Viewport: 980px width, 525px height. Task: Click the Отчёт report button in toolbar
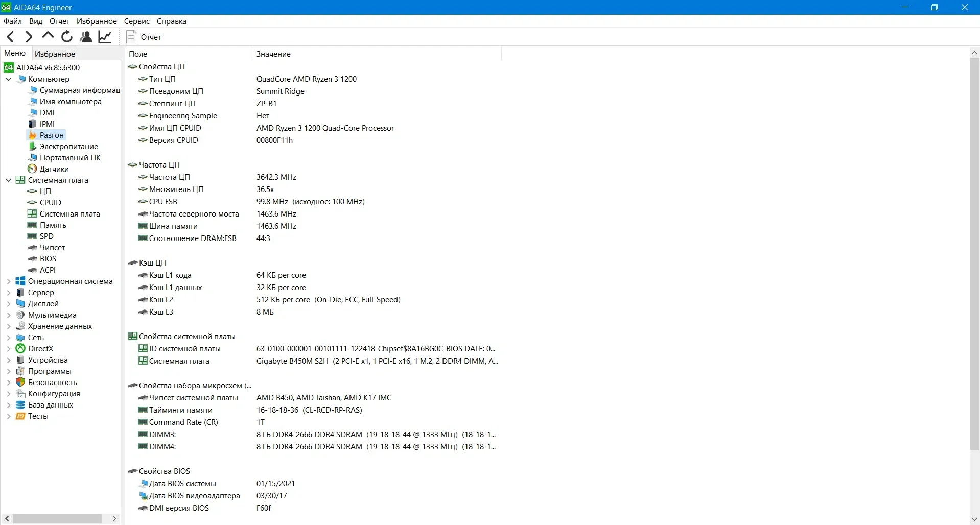144,37
